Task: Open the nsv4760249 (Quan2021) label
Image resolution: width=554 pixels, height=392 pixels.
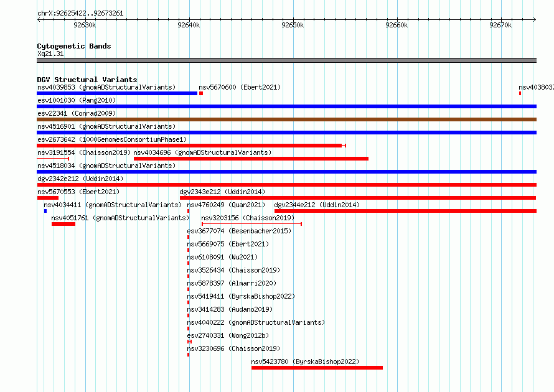Action: [226, 205]
